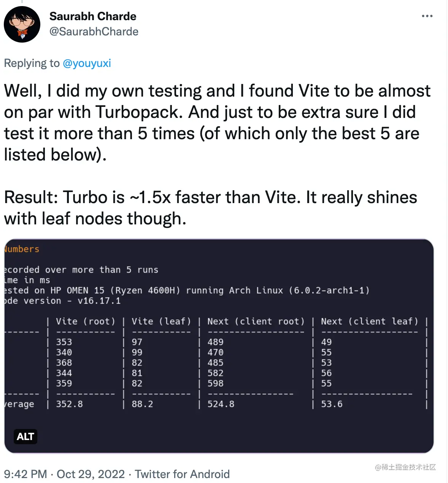Screen dimensions: 448x483
Task: Click the Replying to label
Action: tap(30, 63)
